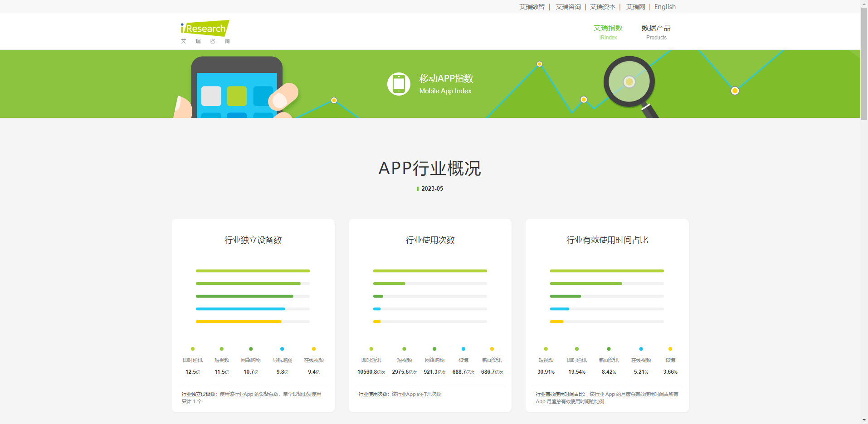Select the 微博 legend dot in 行业使用次数 chart

tap(463, 349)
